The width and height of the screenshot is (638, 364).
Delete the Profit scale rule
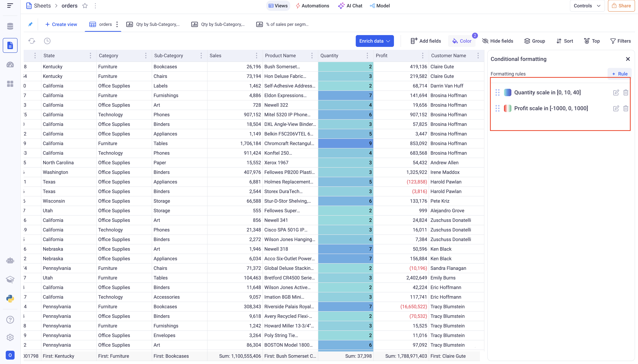click(626, 108)
